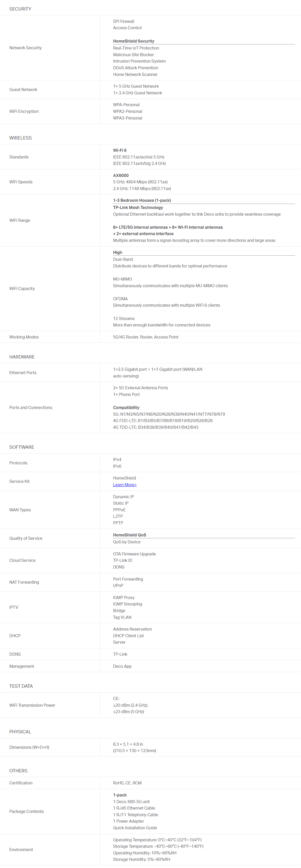
Task: Click the TP-Link Mesh Technology heading
Action: click(138, 207)
